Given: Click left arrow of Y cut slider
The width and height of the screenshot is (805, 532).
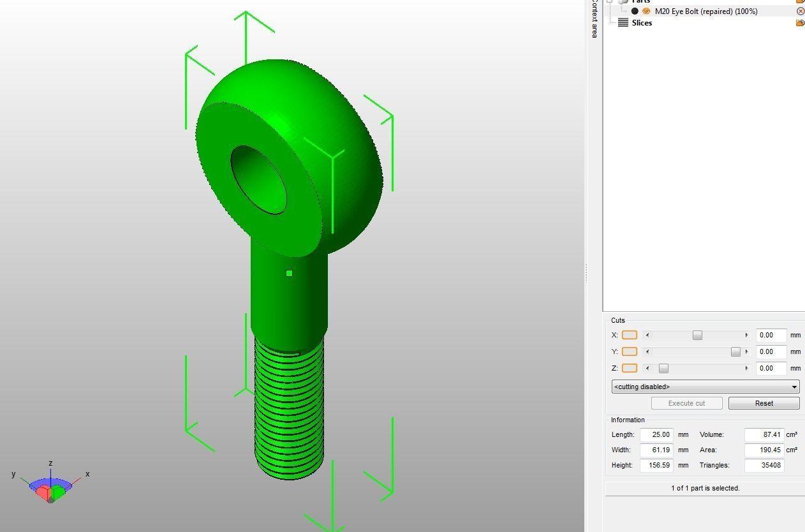Looking at the screenshot, I should point(647,351).
